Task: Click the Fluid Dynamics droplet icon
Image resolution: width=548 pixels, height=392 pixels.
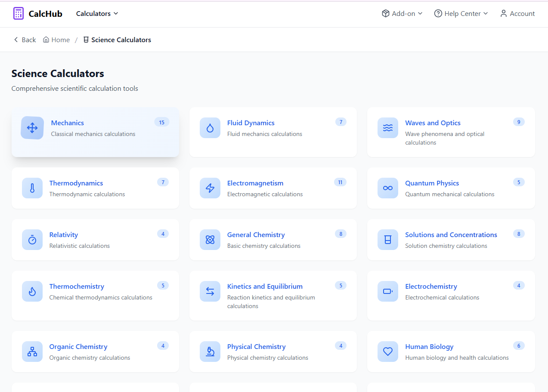Action: [210, 128]
